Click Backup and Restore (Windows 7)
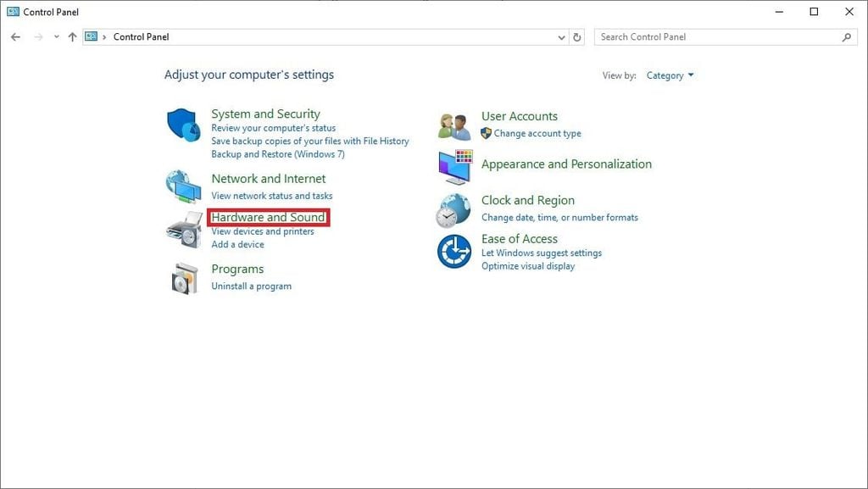This screenshot has height=489, width=868. (x=277, y=154)
